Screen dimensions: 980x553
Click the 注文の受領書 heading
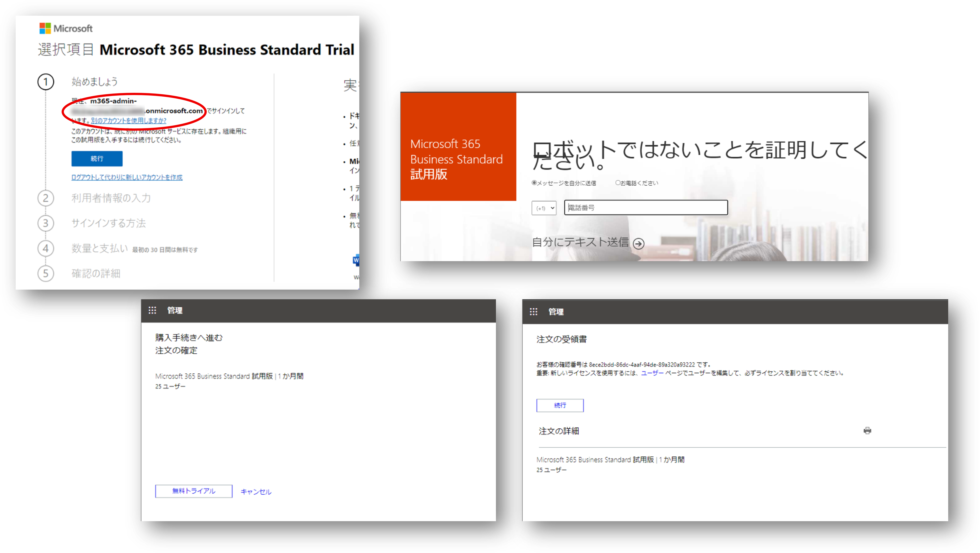coord(562,339)
